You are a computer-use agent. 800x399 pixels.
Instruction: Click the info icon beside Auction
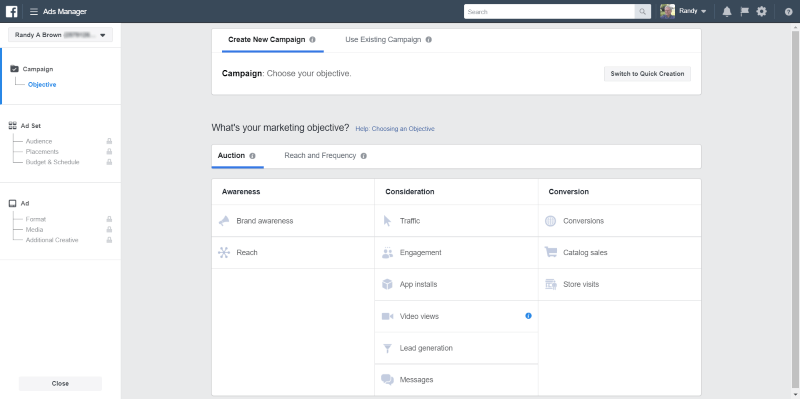point(252,156)
